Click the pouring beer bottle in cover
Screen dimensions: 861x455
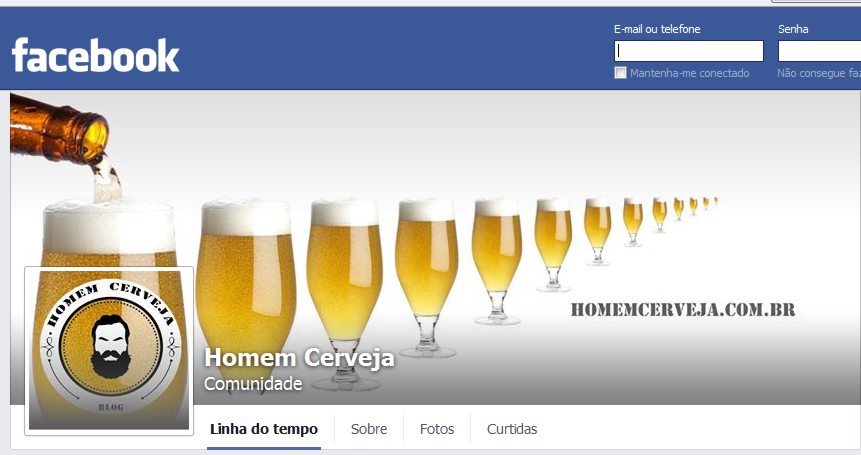coord(59,129)
